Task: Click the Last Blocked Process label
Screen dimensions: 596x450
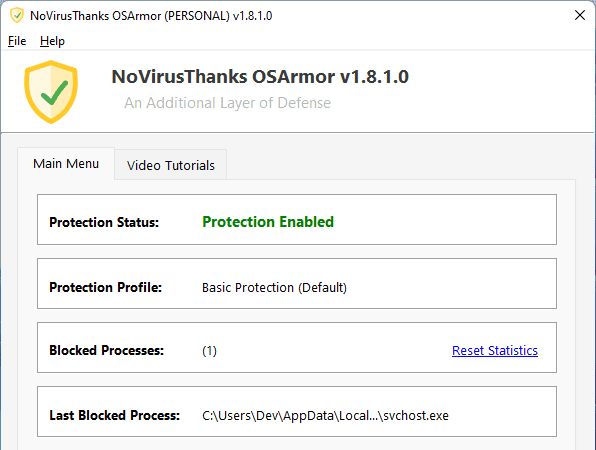Action: [x=114, y=415]
